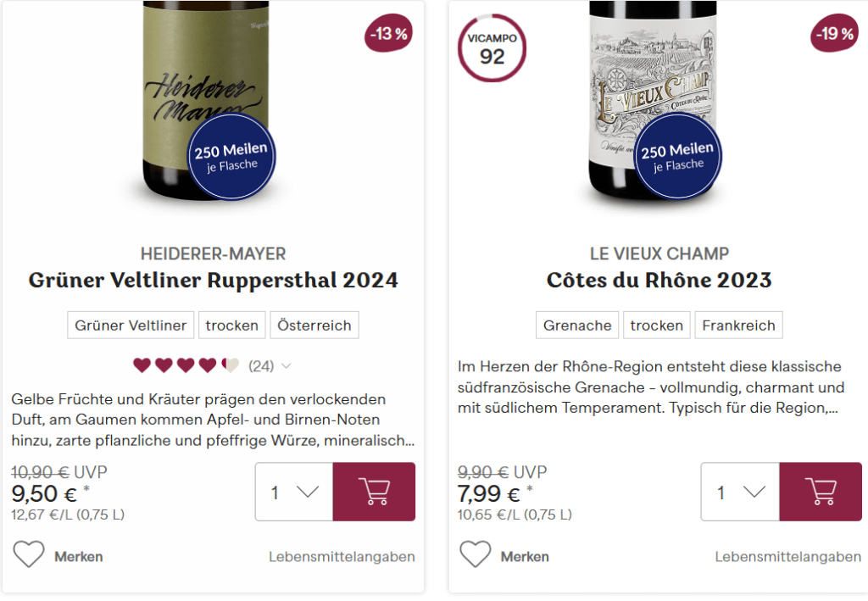
Task: Toggle heart wishlist icon for Heiderer-Mayer wine
Action: 29,554
